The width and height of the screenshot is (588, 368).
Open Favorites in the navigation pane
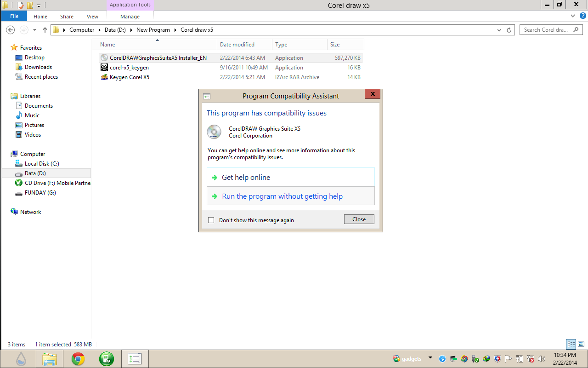click(31, 48)
